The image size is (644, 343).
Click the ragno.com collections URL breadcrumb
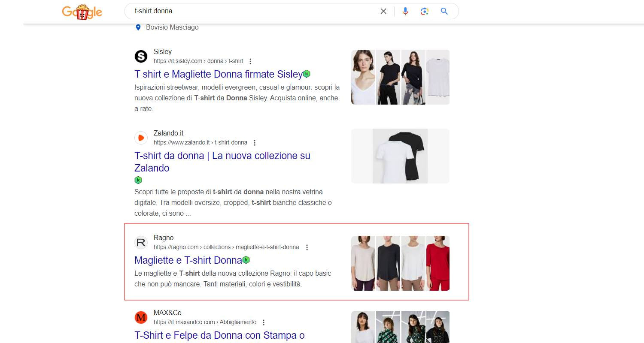point(226,247)
